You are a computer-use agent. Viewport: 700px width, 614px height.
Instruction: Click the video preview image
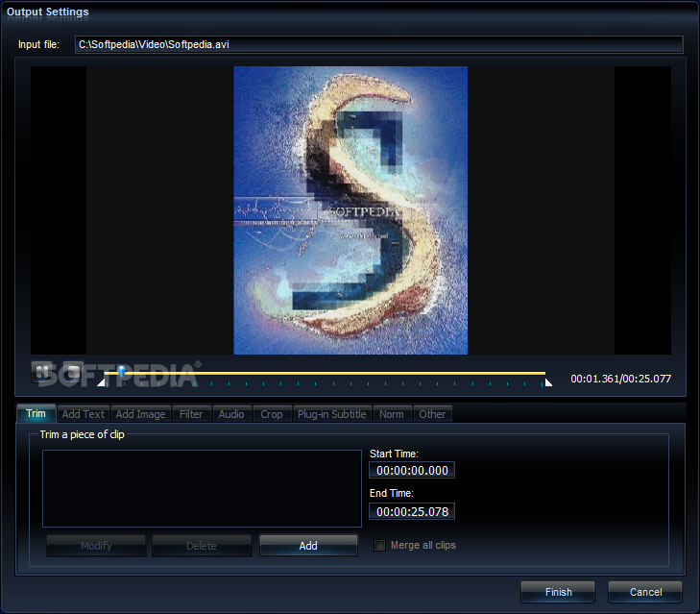pos(350,210)
